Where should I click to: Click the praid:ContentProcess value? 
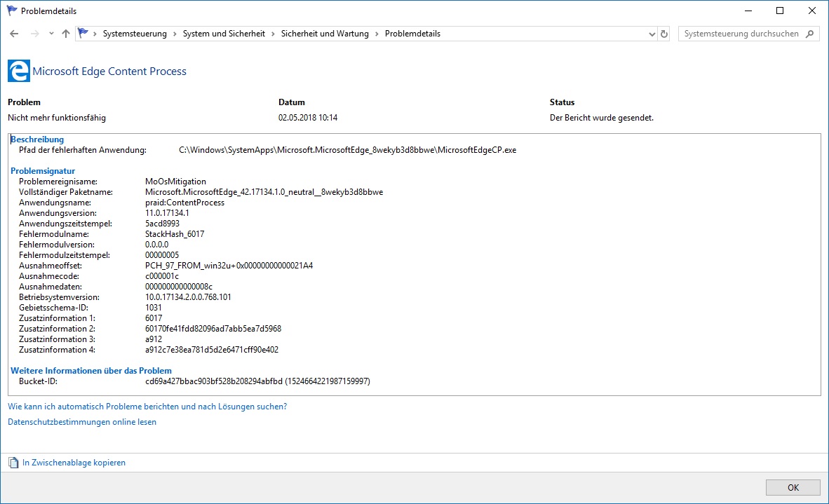(184, 203)
